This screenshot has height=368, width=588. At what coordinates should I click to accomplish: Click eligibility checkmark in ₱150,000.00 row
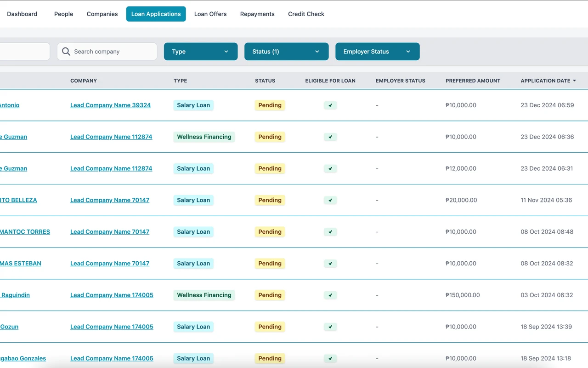[330, 295]
